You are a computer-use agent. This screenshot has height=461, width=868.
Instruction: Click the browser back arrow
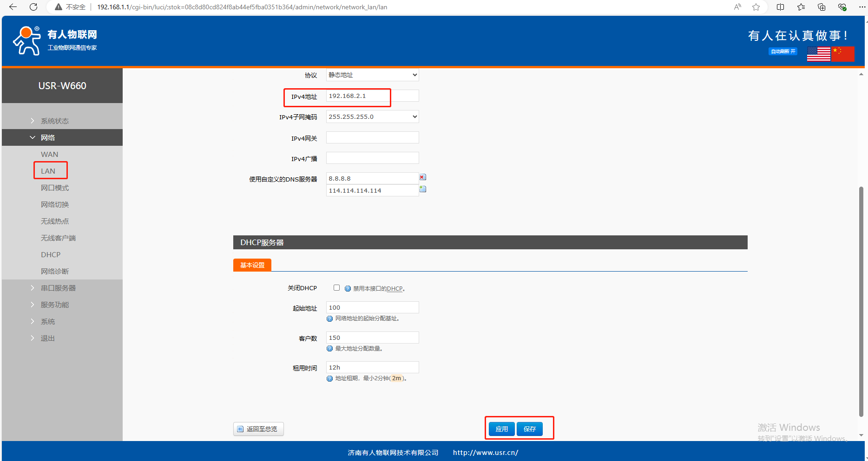pos(13,7)
